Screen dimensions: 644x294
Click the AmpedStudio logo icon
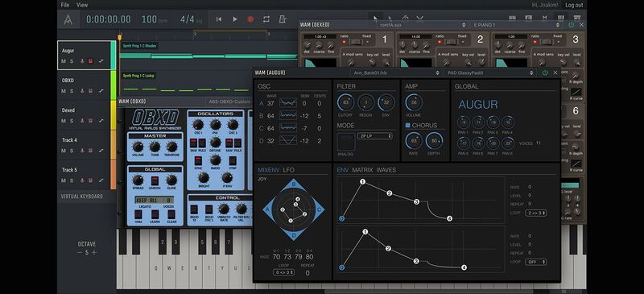click(68, 19)
